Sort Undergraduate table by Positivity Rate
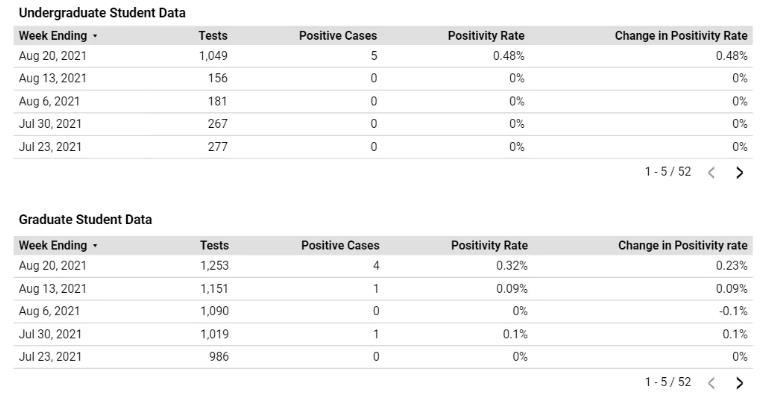 tap(486, 35)
